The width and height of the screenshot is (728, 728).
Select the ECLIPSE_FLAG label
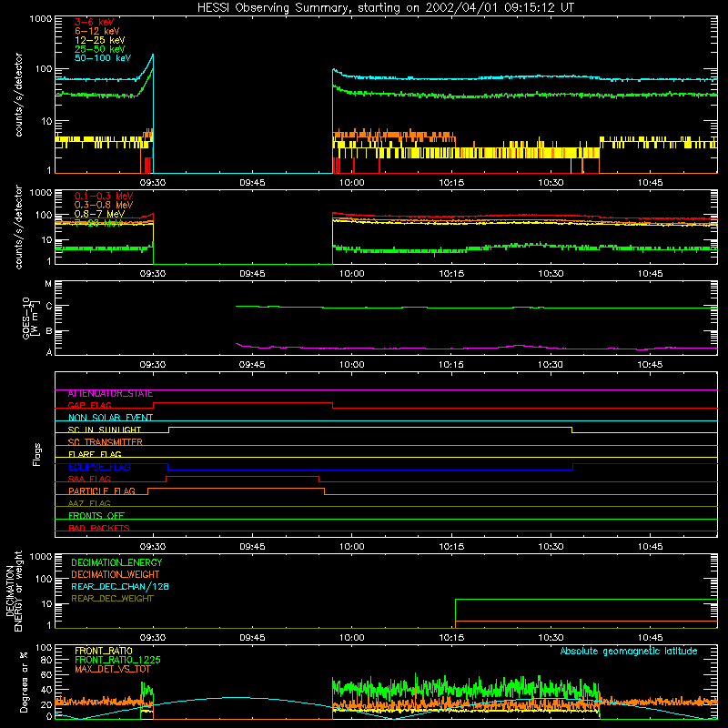pos(99,467)
